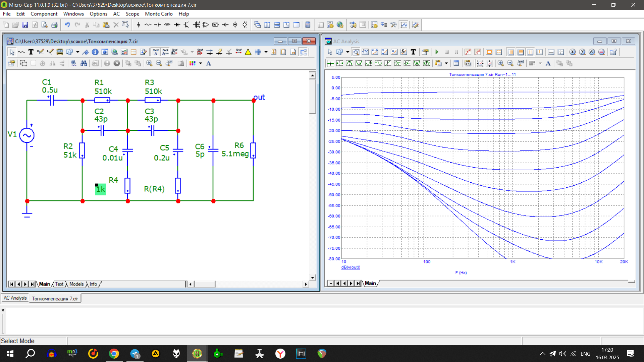Image resolution: width=644 pixels, height=362 pixels.
Task: Click the Find binoculars icon in schematic toolbar
Action: pyautogui.click(x=84, y=63)
